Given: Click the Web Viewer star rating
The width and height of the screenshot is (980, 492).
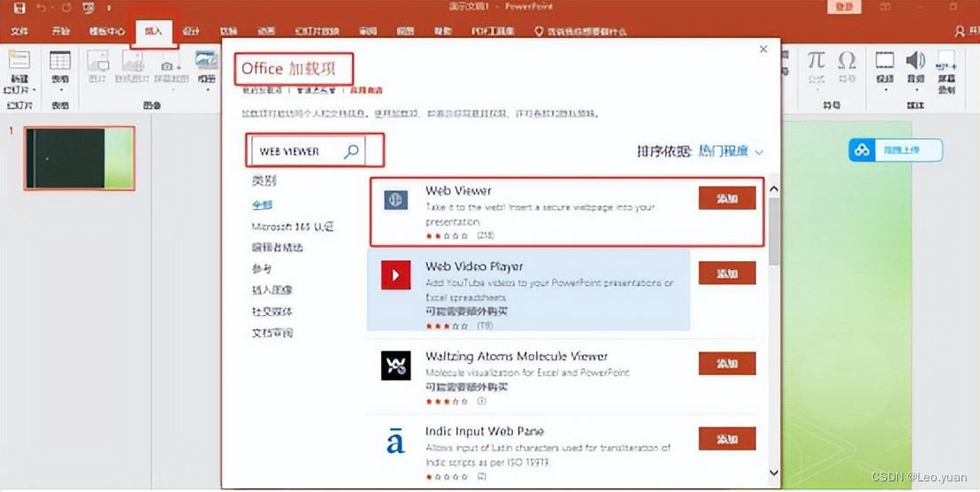Looking at the screenshot, I should pos(447,236).
